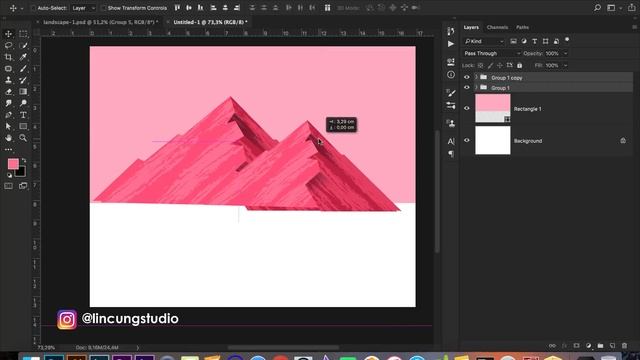This screenshot has height=360, width=640.
Task: Open the Edit Toolbar three-dots menu
Action: pyautogui.click(x=9, y=150)
